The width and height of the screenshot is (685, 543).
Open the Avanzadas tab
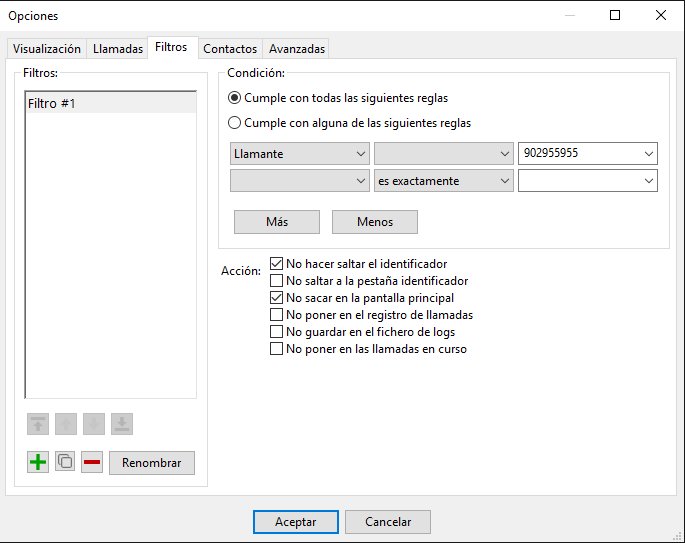297,49
